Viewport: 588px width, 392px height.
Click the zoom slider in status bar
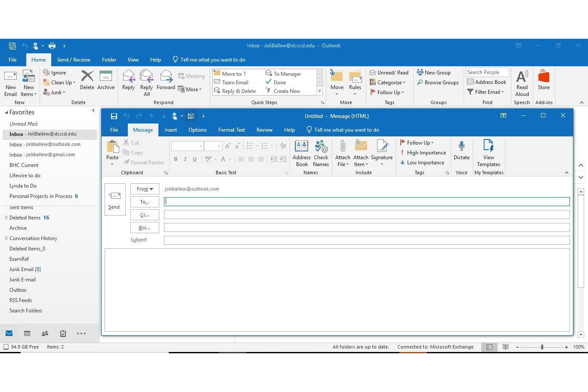542,347
